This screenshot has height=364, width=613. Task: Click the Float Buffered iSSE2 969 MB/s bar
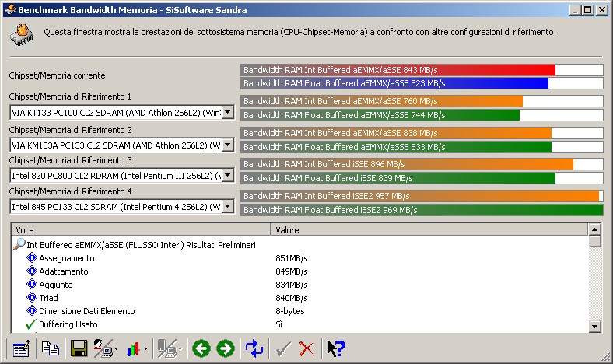[x=422, y=210]
